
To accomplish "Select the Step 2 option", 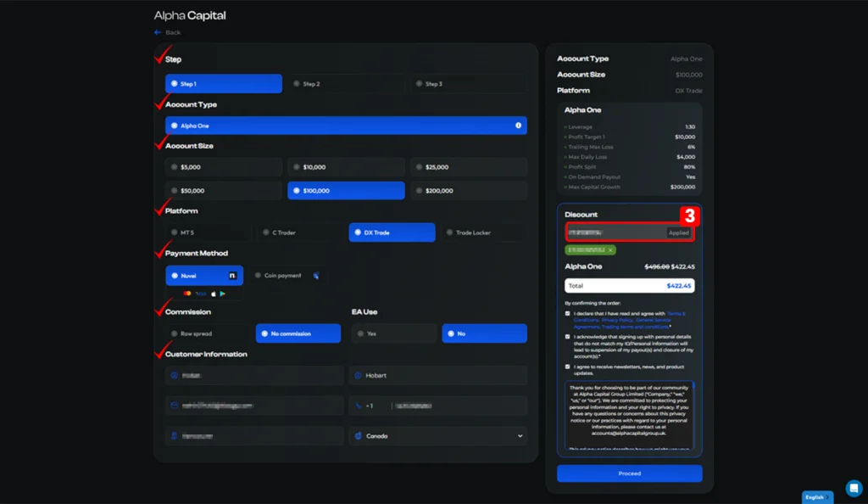I will click(x=346, y=84).
